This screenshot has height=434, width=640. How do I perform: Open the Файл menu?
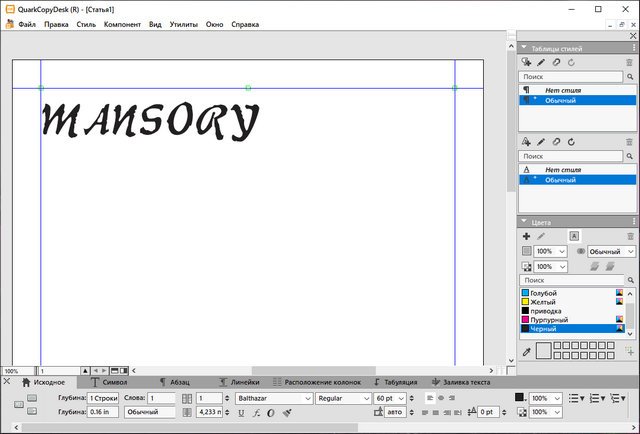pyautogui.click(x=27, y=24)
